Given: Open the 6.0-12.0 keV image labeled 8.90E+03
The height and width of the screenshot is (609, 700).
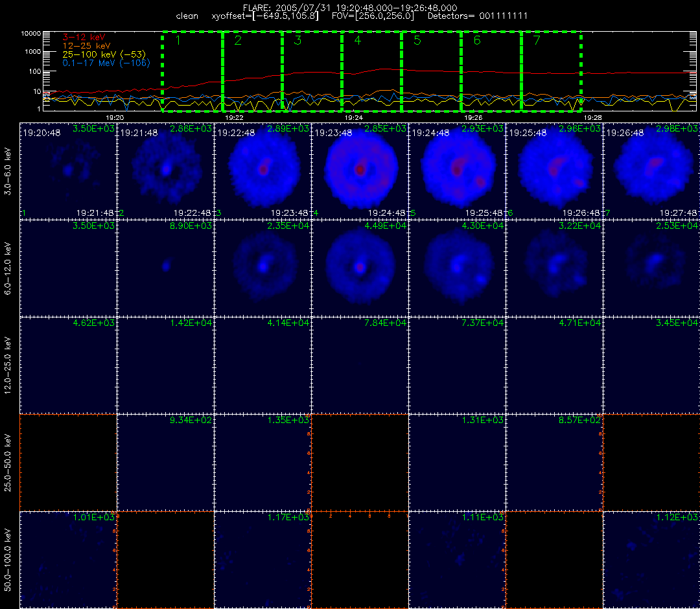Looking at the screenshot, I should click(x=166, y=268).
